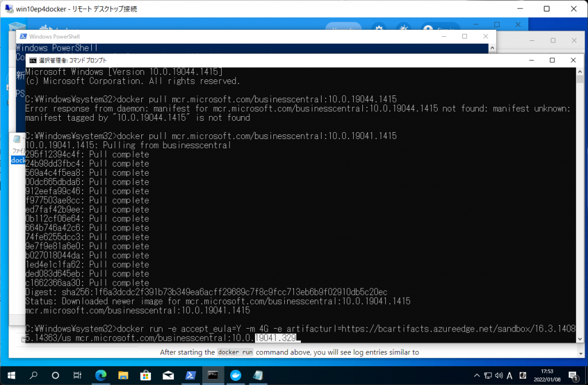
Task: Click '295f12394c4f: Pull complete' line
Action: click(x=87, y=154)
